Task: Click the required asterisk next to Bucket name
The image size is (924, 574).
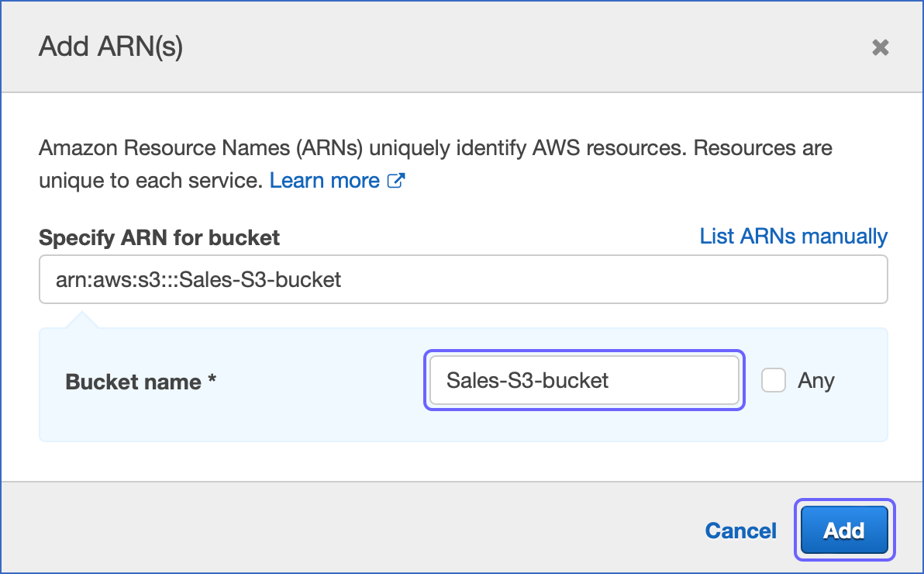Action: (x=209, y=379)
